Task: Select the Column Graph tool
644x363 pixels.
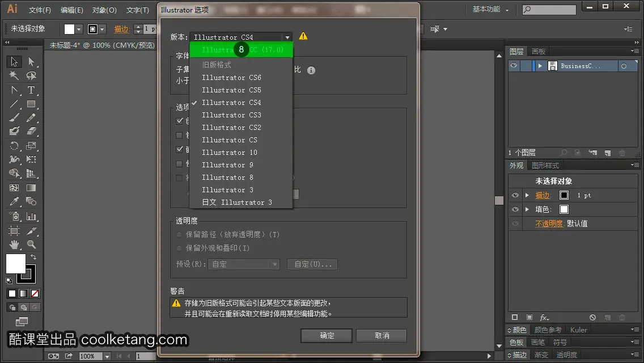Action: tap(31, 216)
